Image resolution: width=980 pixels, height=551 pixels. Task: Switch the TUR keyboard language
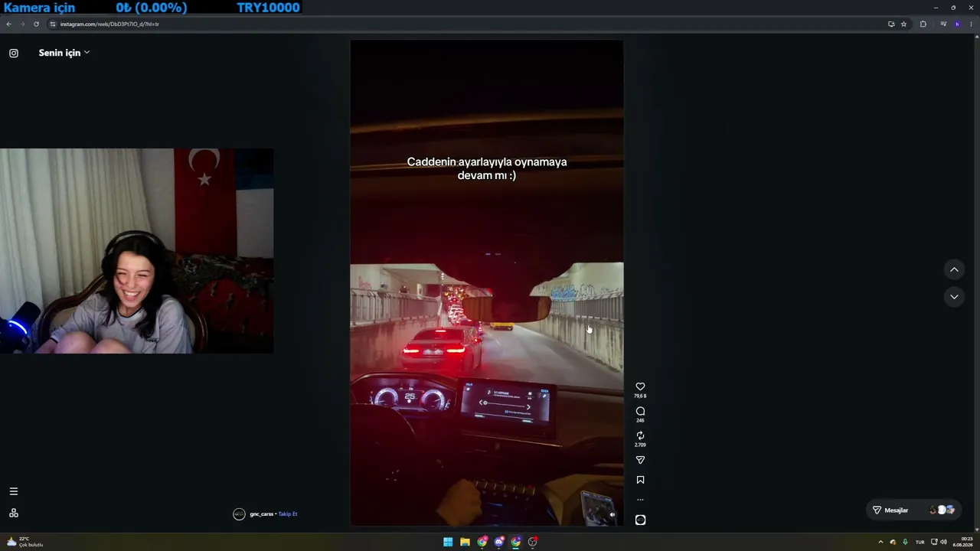click(x=920, y=542)
